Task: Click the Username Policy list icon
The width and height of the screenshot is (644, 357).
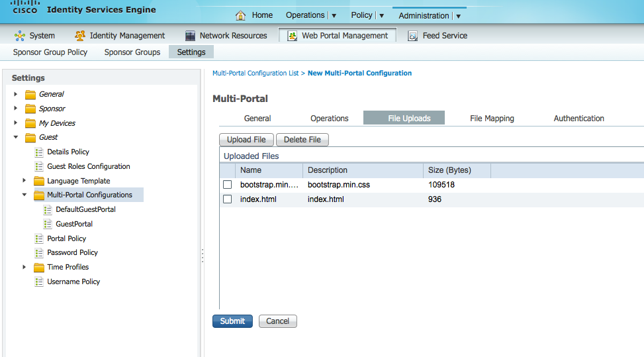Action: (x=39, y=281)
